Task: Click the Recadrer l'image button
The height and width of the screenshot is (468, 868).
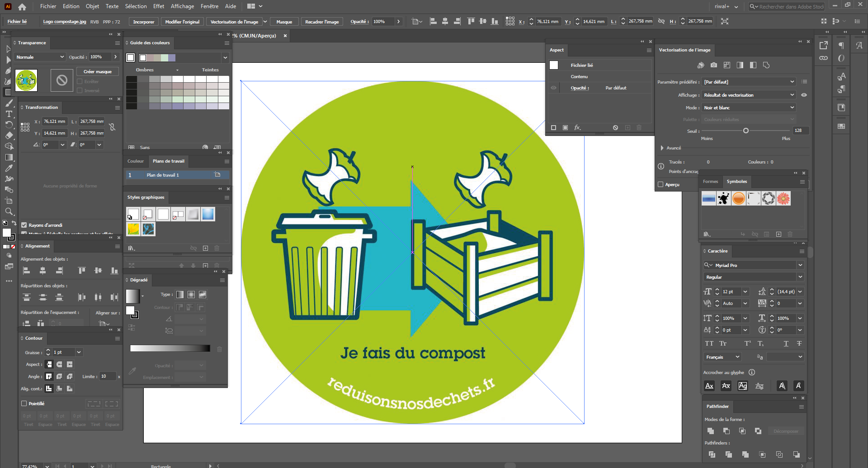Action: point(322,22)
